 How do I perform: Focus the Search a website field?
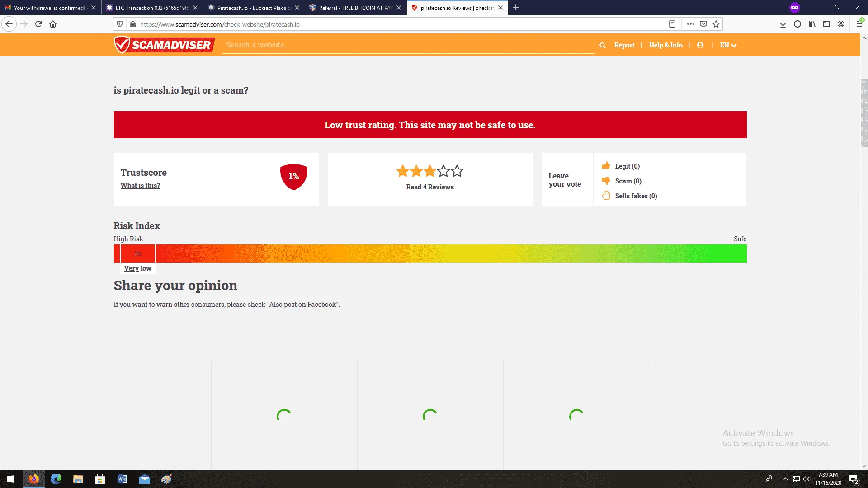(x=409, y=45)
